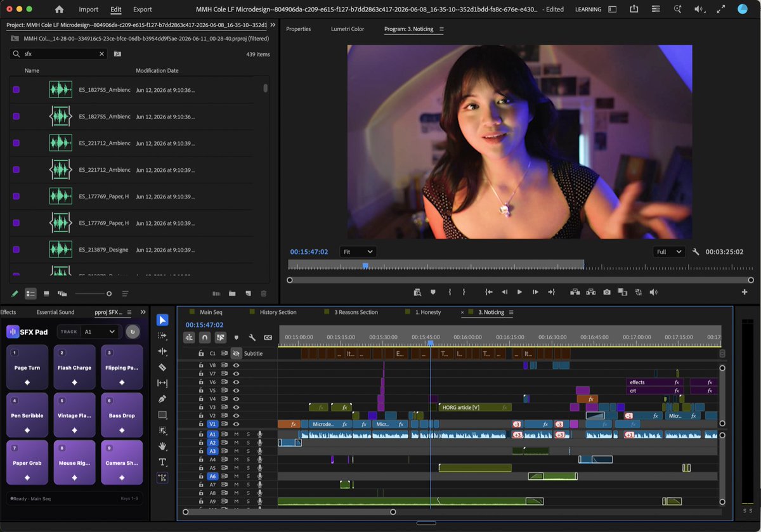
Task: Click the purple label swatch of first ES_182755 clip
Action: point(16,90)
